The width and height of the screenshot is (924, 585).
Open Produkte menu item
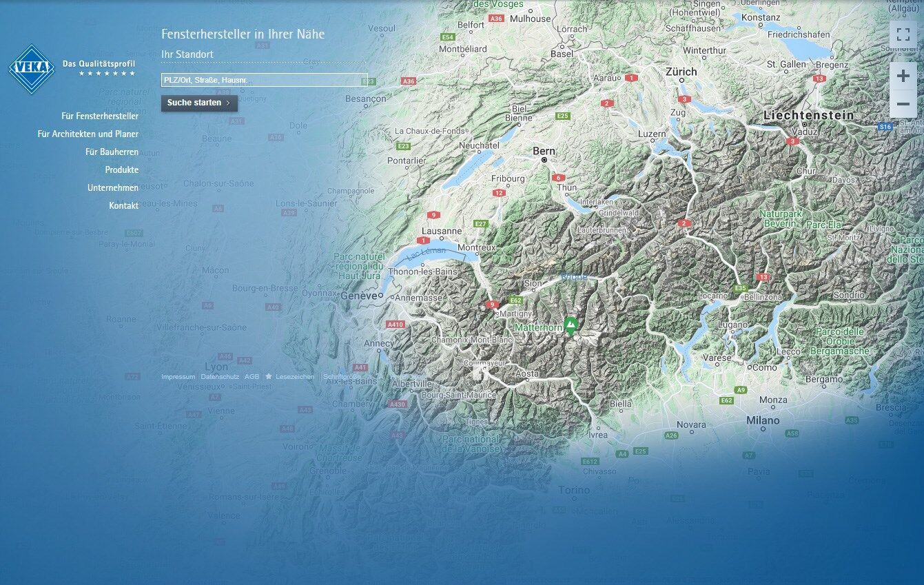[x=122, y=170]
